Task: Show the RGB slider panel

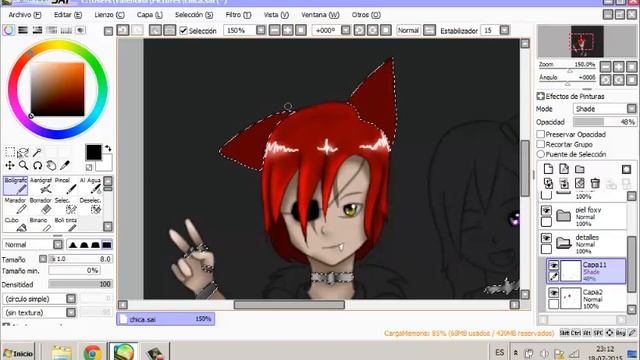Action: pos(23,30)
